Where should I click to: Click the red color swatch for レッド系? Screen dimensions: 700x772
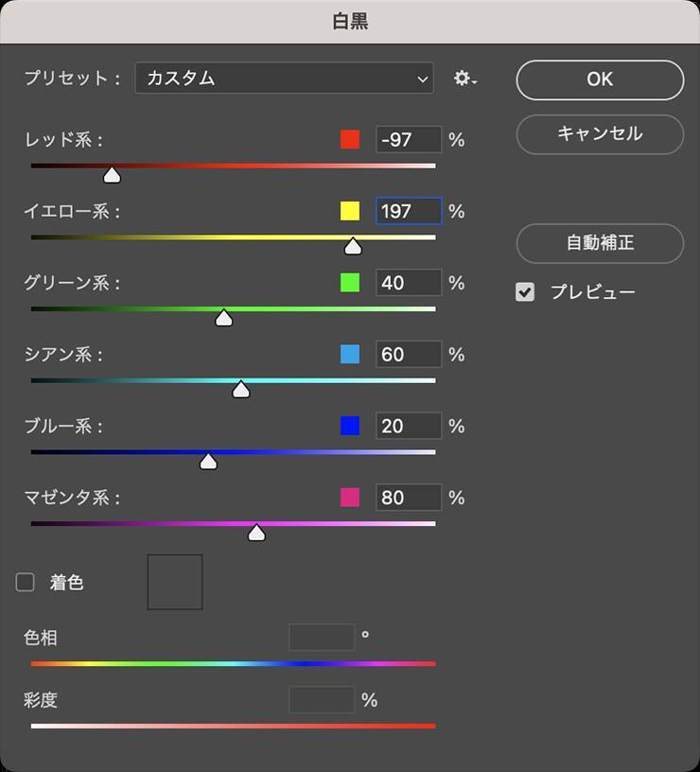pos(350,140)
